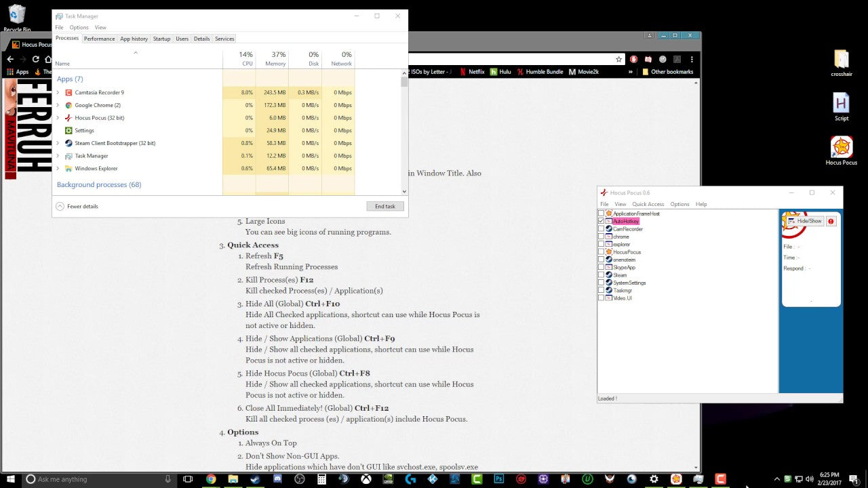
Task: Open the Hocus Pocus desktop shortcut
Action: click(x=841, y=148)
